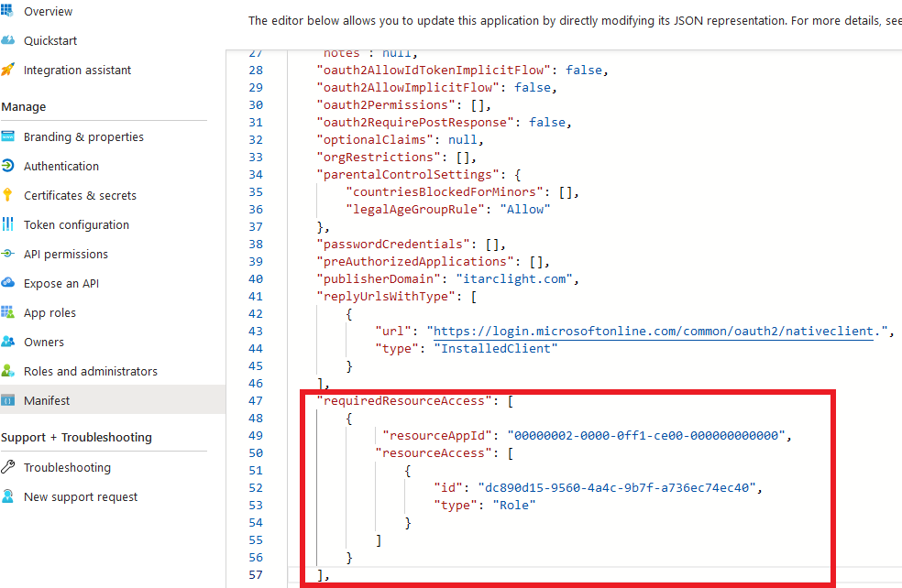Select the "Allow" legalAgeGroupRule value
This screenshot has width=902, height=588.
[x=527, y=209]
